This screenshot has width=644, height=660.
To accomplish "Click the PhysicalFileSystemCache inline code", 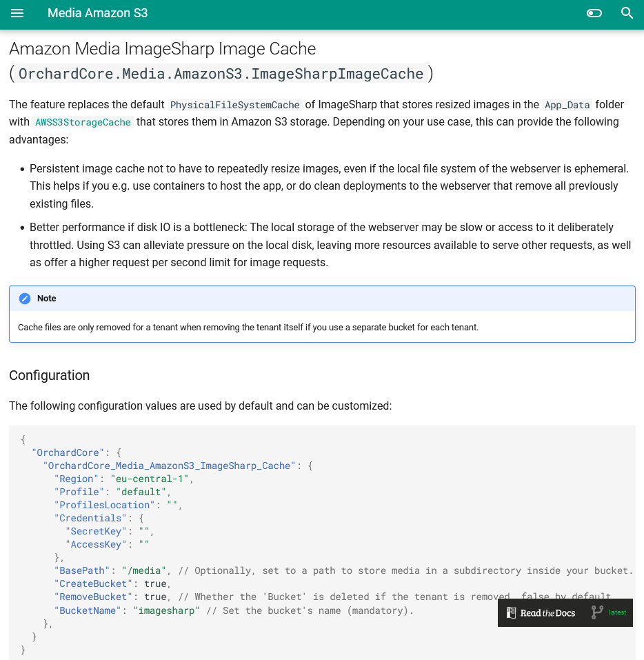I will (x=235, y=105).
